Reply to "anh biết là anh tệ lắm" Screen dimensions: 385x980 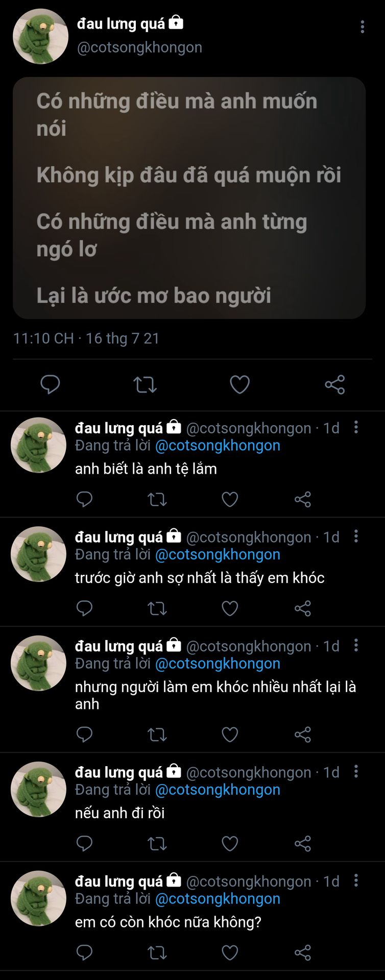click(84, 499)
